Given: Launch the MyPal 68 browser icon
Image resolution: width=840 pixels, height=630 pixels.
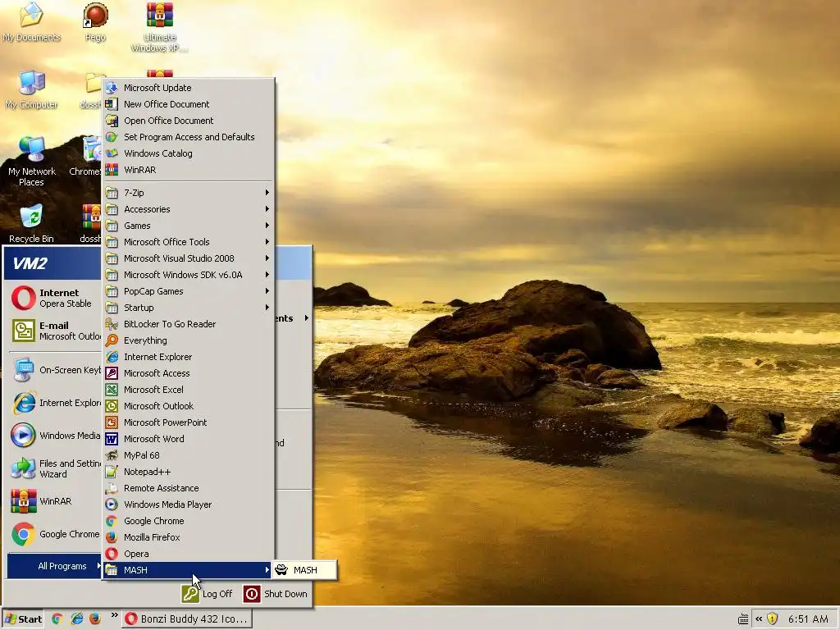Looking at the screenshot, I should pyautogui.click(x=112, y=455).
